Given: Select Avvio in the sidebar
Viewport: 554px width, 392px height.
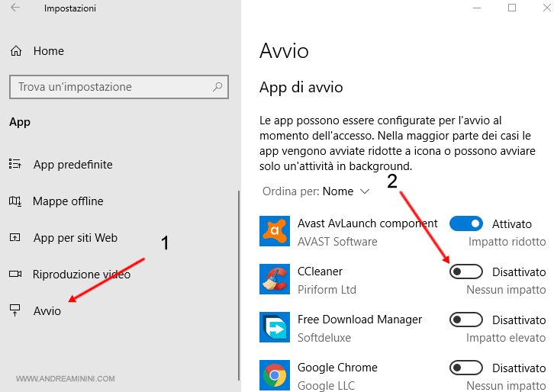Looking at the screenshot, I should [47, 311].
